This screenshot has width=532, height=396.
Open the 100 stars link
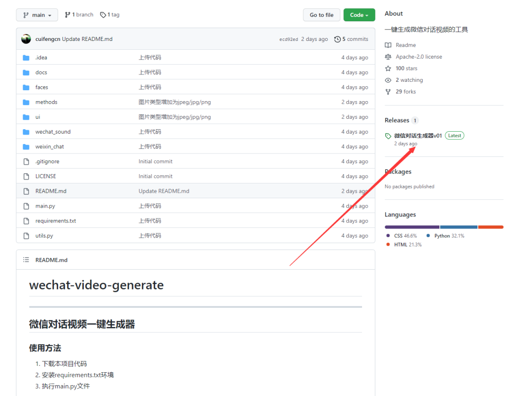tap(406, 68)
